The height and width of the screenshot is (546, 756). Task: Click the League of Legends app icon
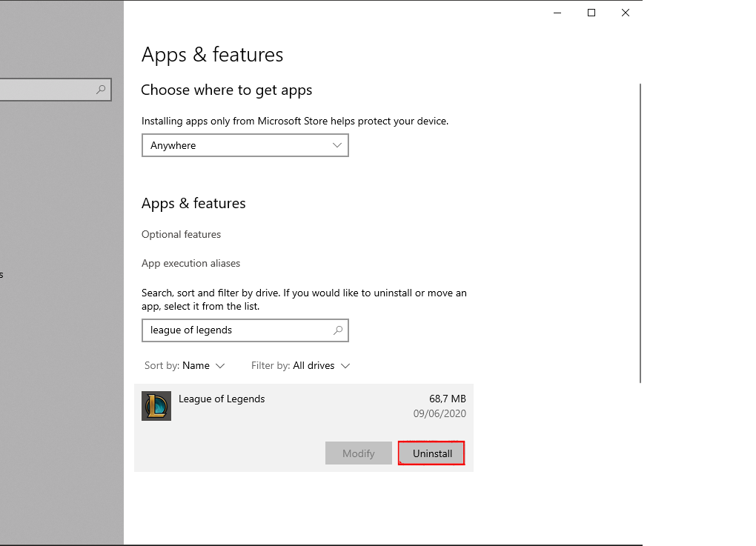[156, 406]
